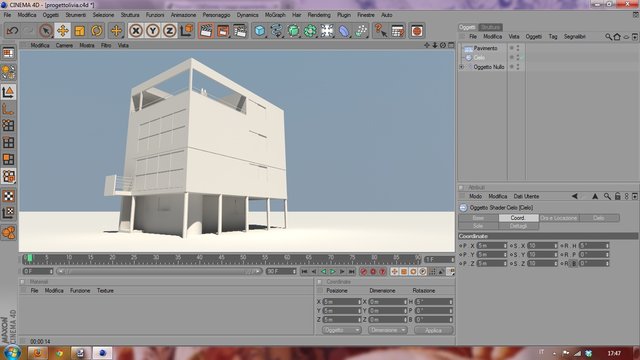Open the Windows Start button
Viewport: 640px width, 360px height.
tap(11, 353)
